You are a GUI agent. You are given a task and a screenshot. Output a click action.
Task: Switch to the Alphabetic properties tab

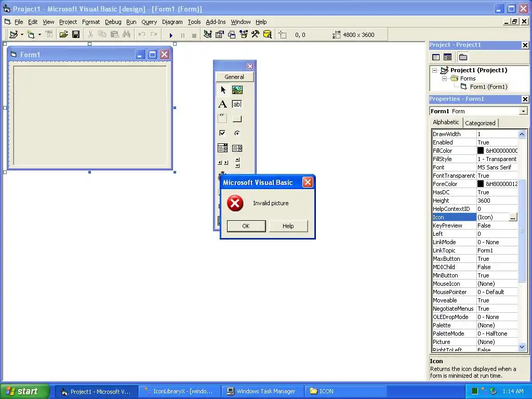pos(446,122)
